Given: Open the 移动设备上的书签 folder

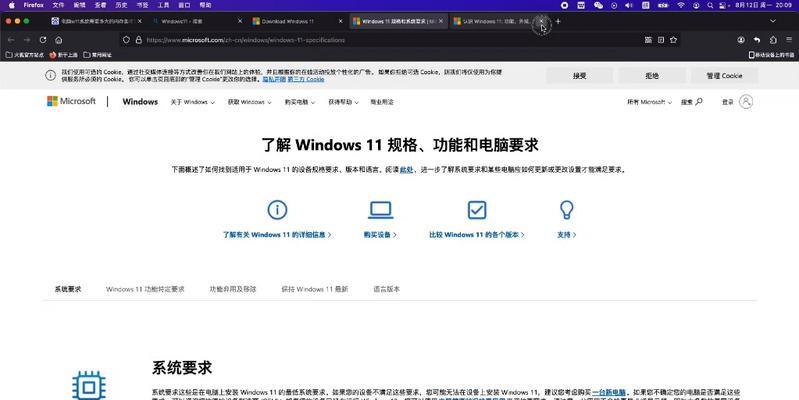Looking at the screenshot, I should 771,55.
